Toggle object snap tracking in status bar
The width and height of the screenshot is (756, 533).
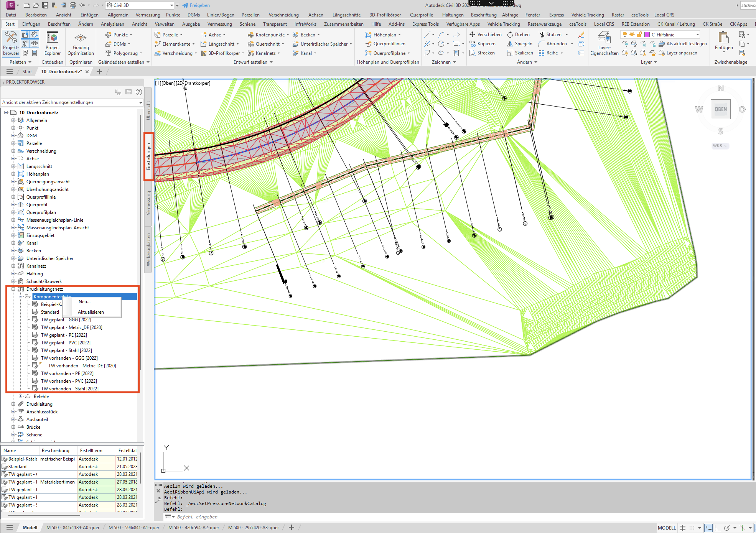click(x=742, y=528)
